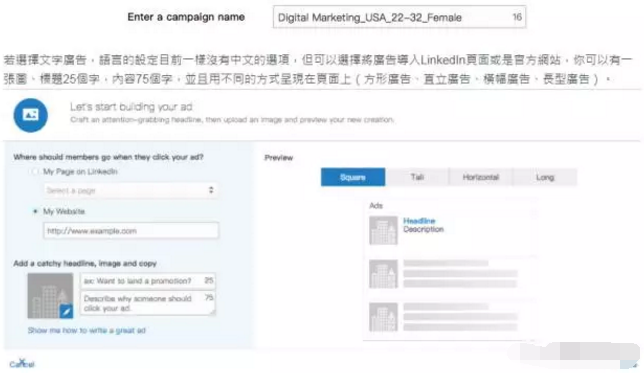Viewport: 644px width, 373px height.
Task: Click the Ads label in preview panel
Action: point(376,205)
